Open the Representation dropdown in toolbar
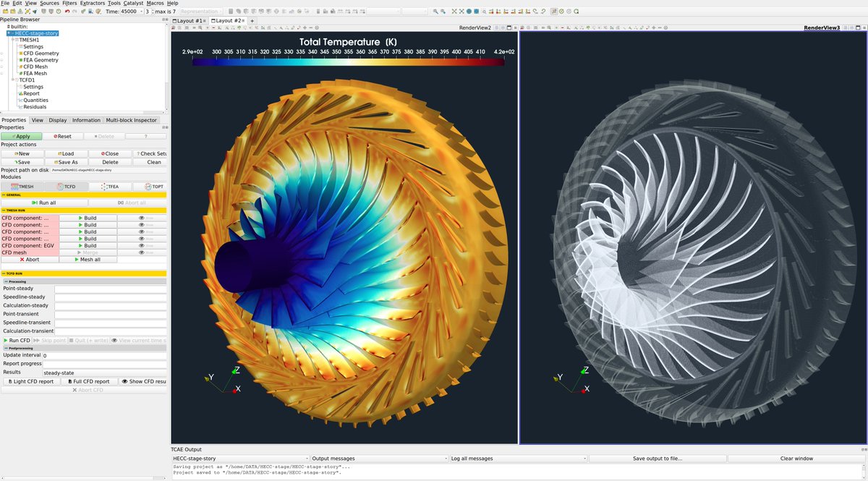The width and height of the screenshot is (868, 481). click(x=200, y=12)
